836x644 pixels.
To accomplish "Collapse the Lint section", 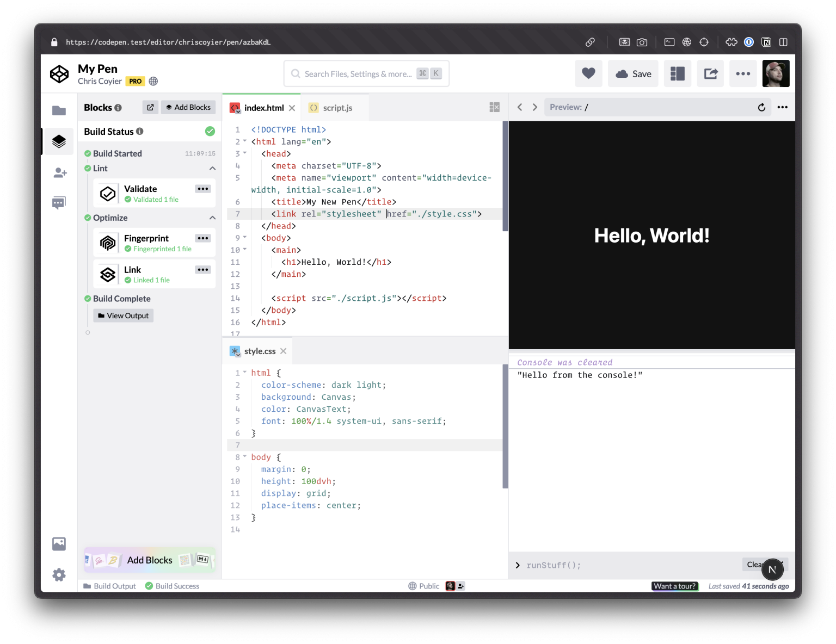I will pos(212,169).
